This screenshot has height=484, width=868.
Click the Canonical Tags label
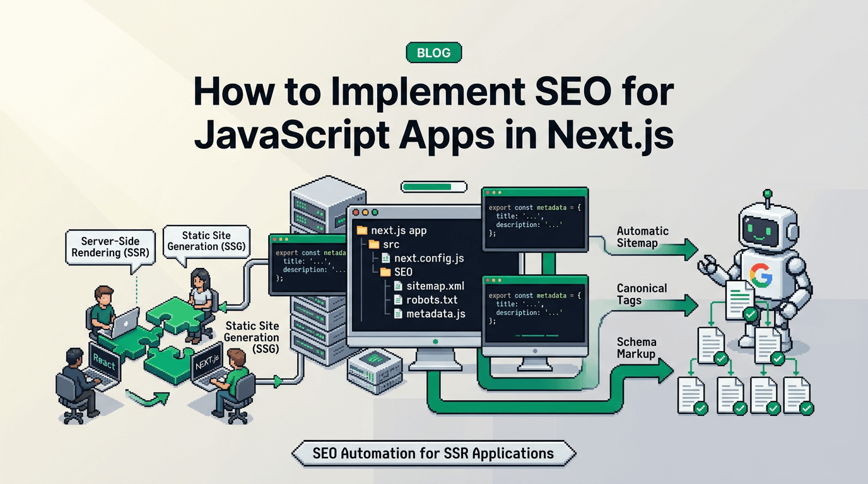click(642, 294)
